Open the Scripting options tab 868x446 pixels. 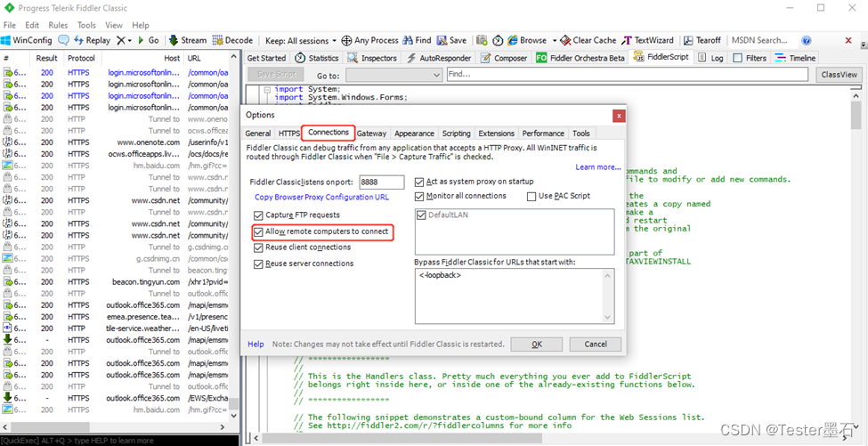click(456, 134)
